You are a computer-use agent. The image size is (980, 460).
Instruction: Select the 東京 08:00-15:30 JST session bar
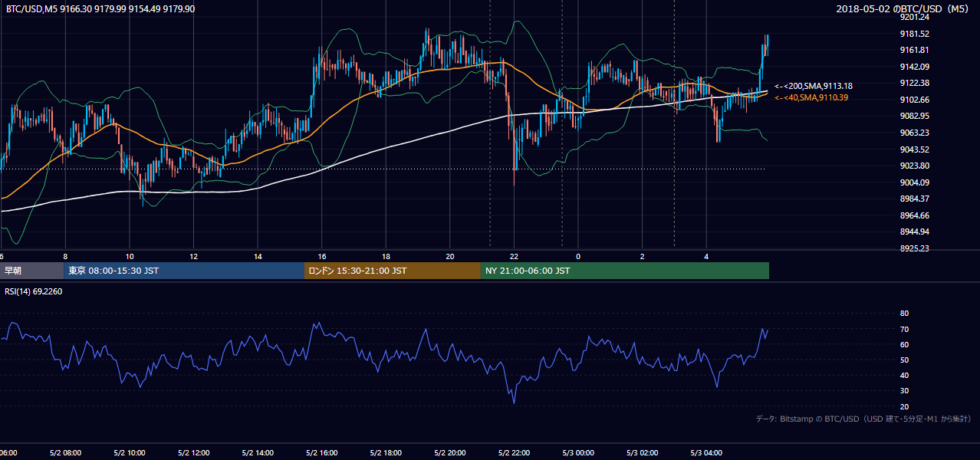coord(184,271)
